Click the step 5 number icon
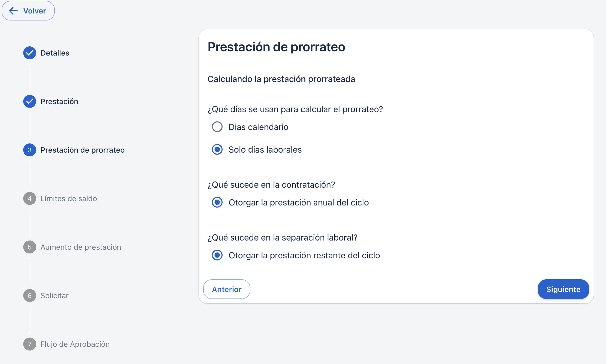The image size is (606, 364). point(30,247)
